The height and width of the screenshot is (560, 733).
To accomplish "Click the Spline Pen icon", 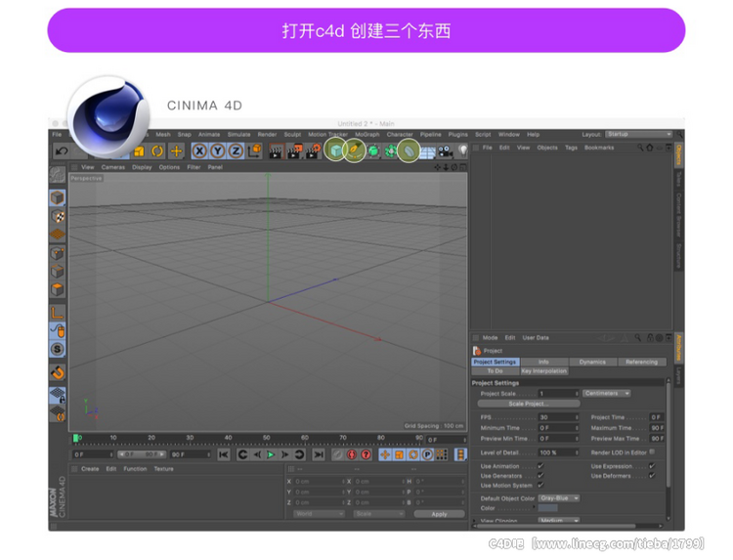I will coord(355,151).
